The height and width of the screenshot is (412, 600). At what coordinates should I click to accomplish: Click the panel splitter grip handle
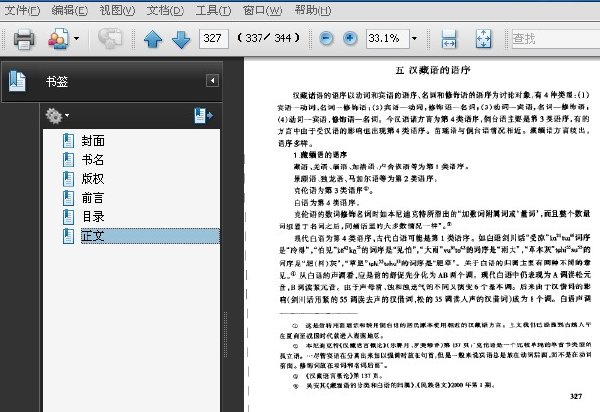tap(225, 334)
